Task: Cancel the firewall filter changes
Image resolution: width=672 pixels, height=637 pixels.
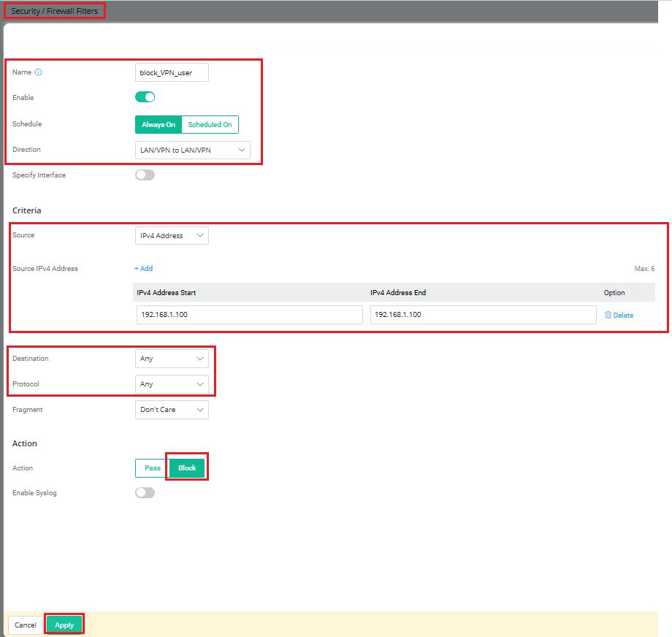Action: tap(26, 625)
